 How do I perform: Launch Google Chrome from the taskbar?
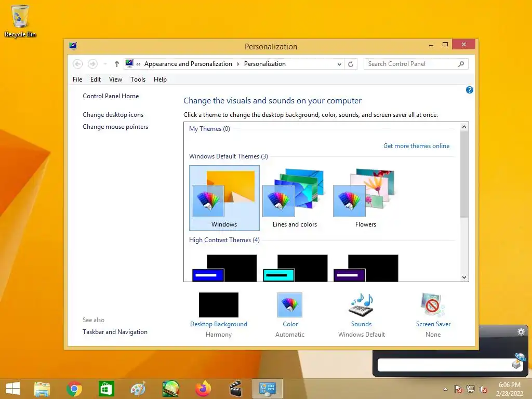pos(74,389)
